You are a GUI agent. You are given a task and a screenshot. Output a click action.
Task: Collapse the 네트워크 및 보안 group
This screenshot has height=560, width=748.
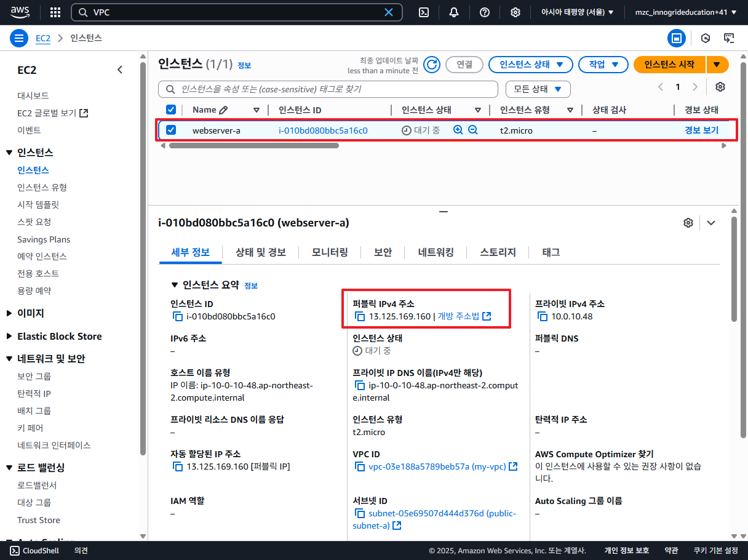9,359
